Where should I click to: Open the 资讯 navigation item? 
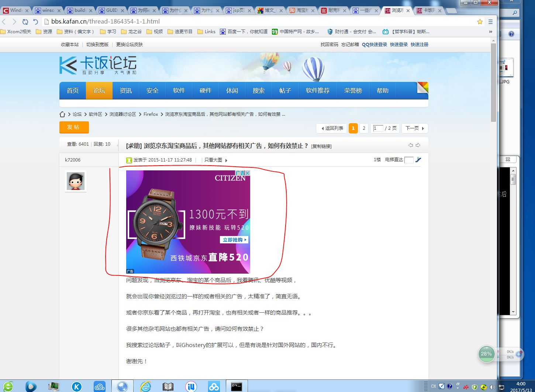[126, 91]
